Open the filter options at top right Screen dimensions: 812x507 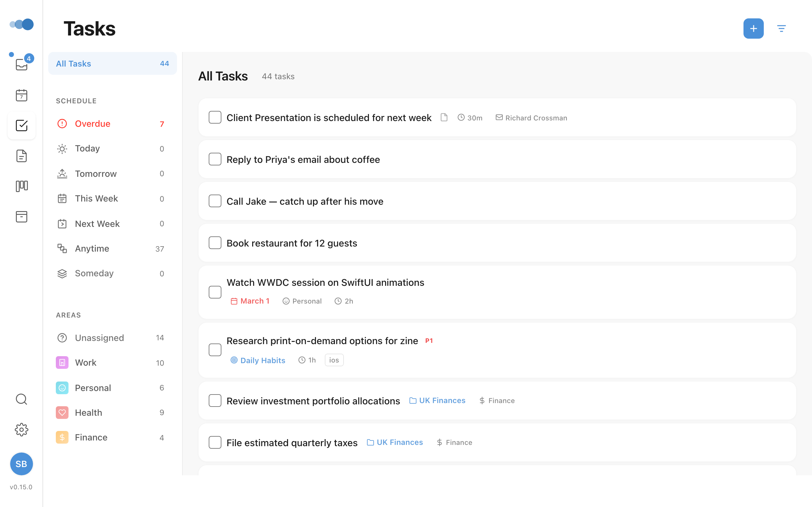tap(782, 29)
